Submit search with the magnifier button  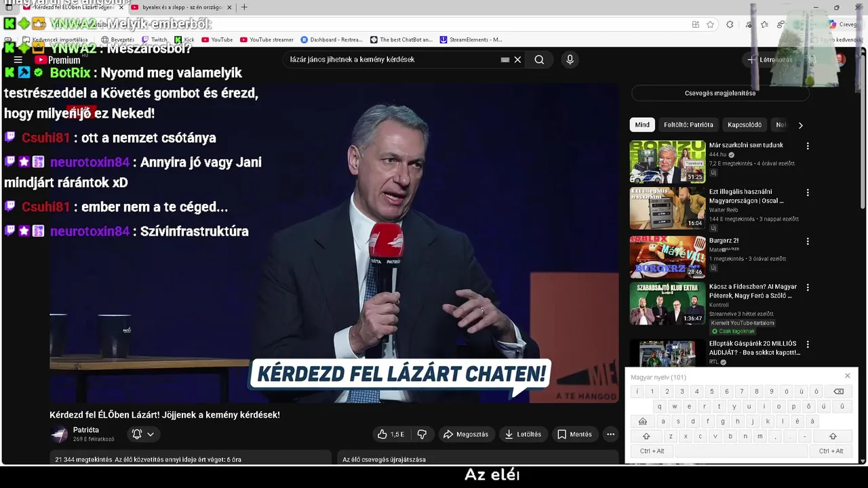(x=539, y=60)
